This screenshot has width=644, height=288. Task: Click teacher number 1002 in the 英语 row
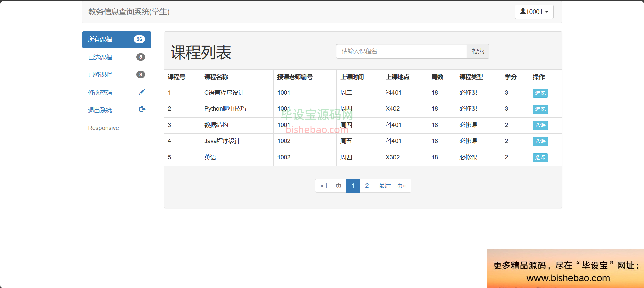pyautogui.click(x=284, y=157)
